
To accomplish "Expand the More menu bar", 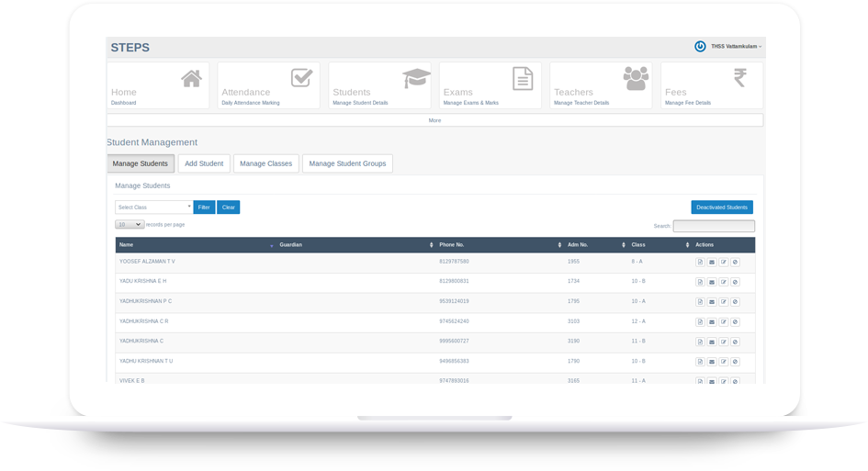I will coord(434,120).
